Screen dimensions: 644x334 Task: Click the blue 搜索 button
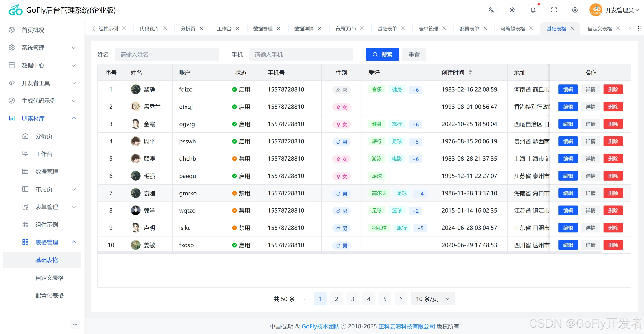[382, 54]
